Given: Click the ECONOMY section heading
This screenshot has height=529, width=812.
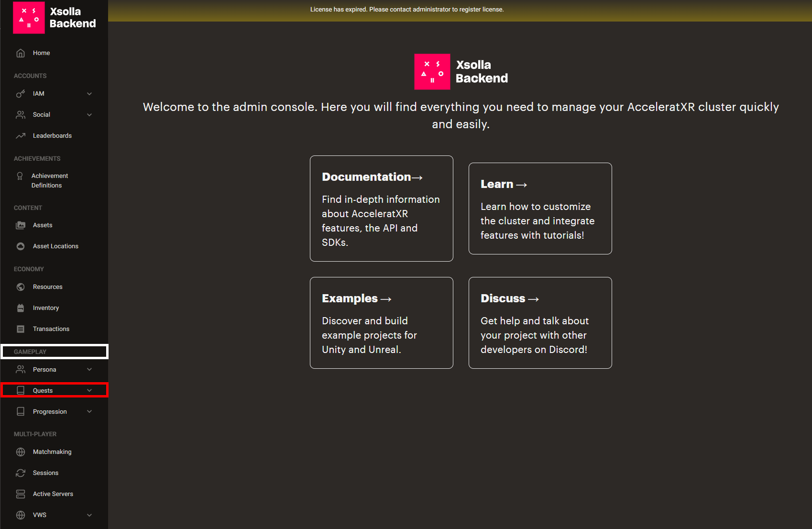Looking at the screenshot, I should [x=29, y=269].
